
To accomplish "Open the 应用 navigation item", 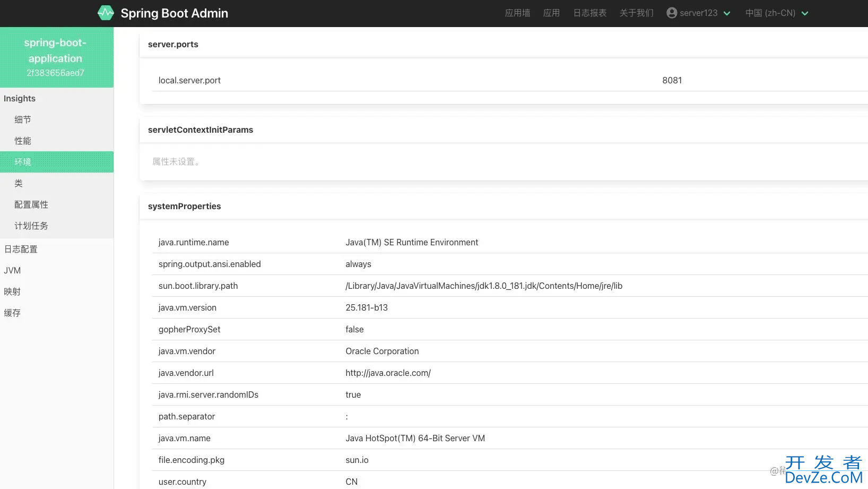I will (x=551, y=13).
